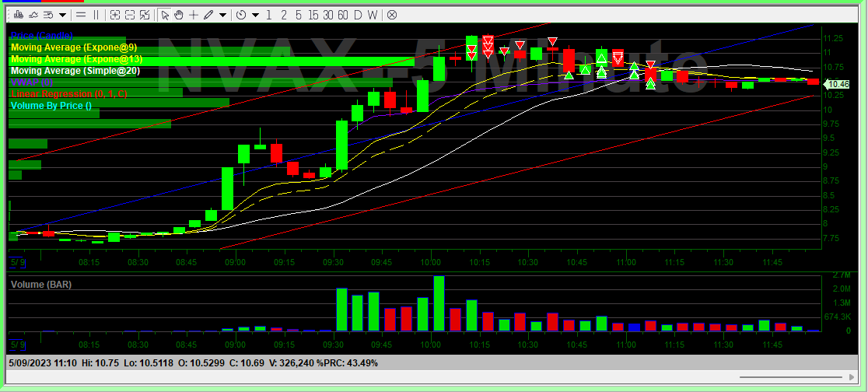Switch to the 30 minute interval

(328, 15)
